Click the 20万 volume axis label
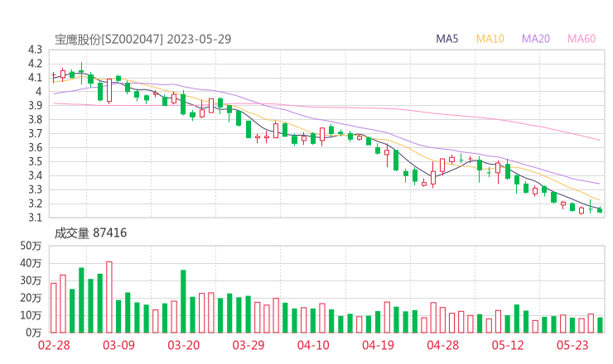This screenshot has width=613, height=364. tap(31, 298)
